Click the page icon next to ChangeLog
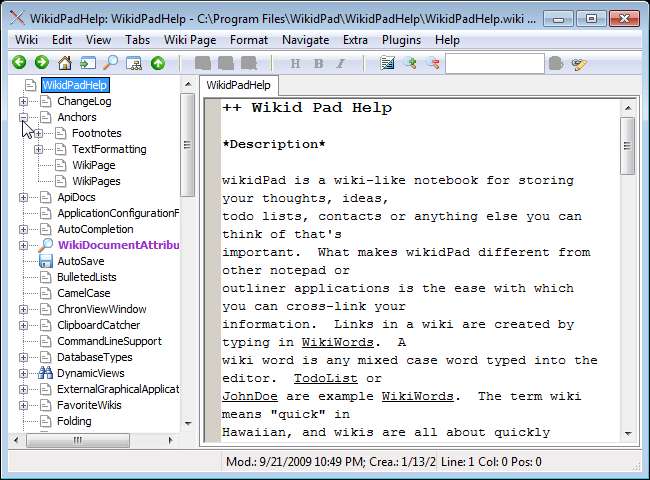This screenshot has height=480, width=650. (x=46, y=101)
